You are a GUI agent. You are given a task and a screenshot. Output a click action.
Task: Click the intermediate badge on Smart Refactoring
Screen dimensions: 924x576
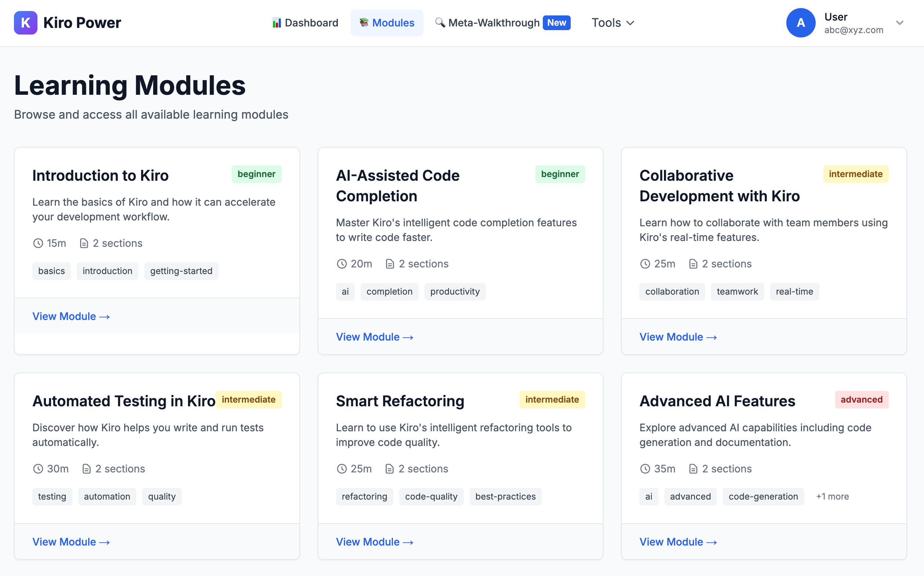(552, 400)
